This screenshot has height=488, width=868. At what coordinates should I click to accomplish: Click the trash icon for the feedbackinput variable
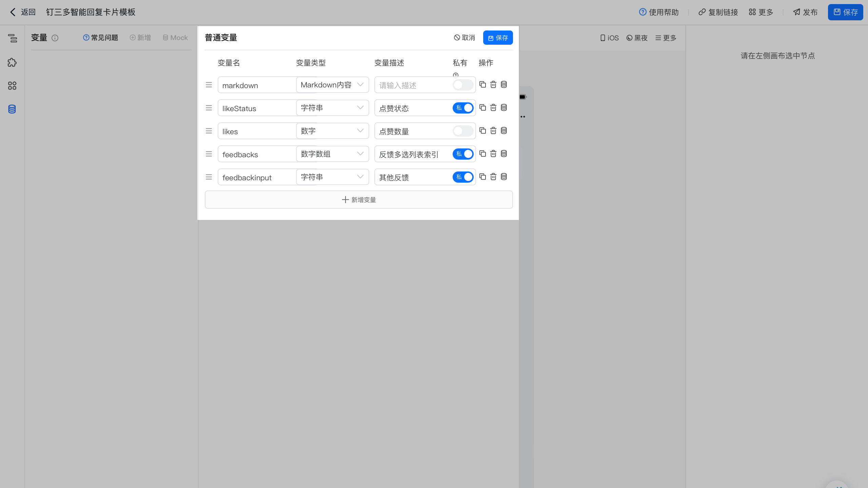[x=493, y=177]
